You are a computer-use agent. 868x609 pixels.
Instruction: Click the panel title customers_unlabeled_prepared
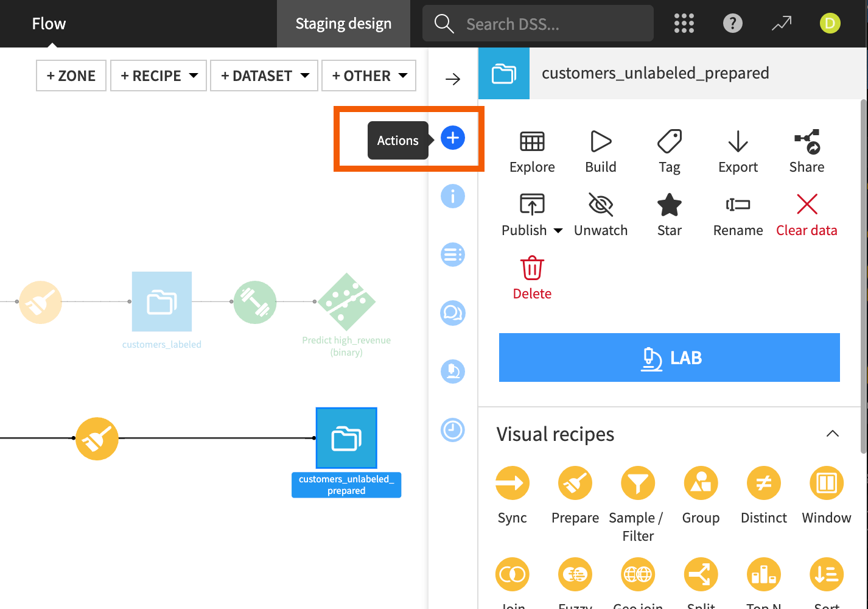[656, 73]
